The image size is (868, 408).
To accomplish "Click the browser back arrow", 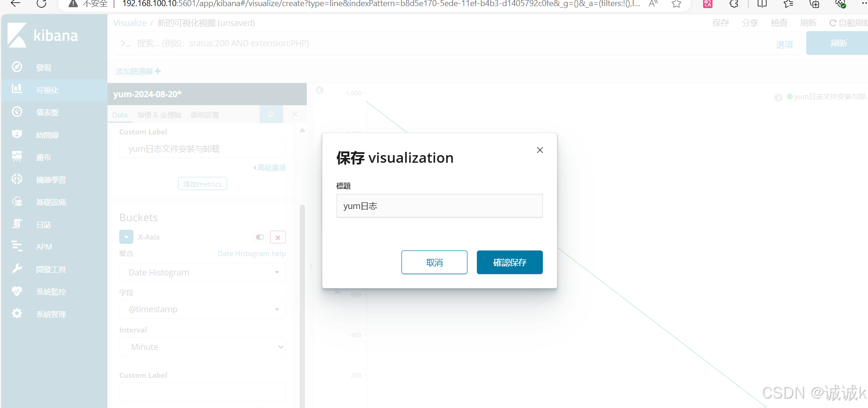I will pyautogui.click(x=16, y=4).
